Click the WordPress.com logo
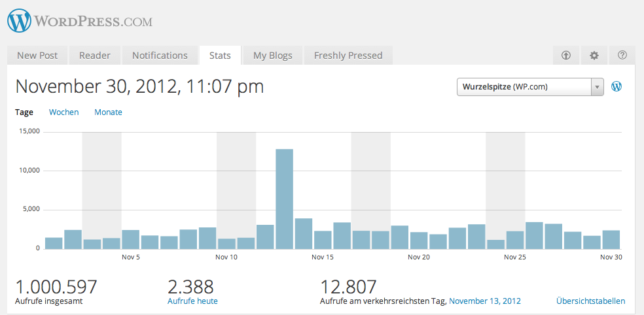Screen dimensions: 644x315 click(80, 21)
